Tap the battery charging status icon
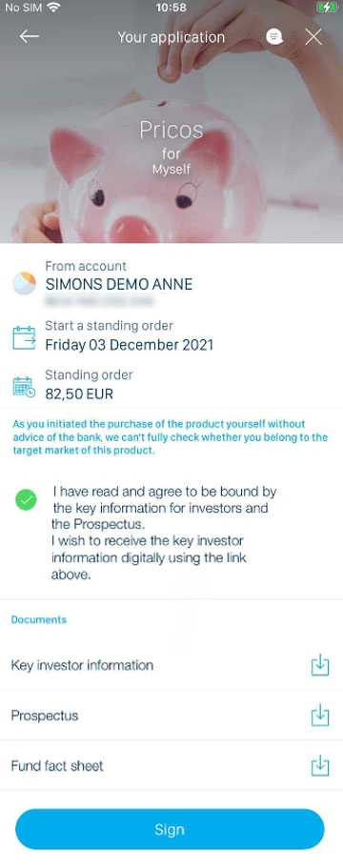The height and width of the screenshot is (868, 343). 327,8
